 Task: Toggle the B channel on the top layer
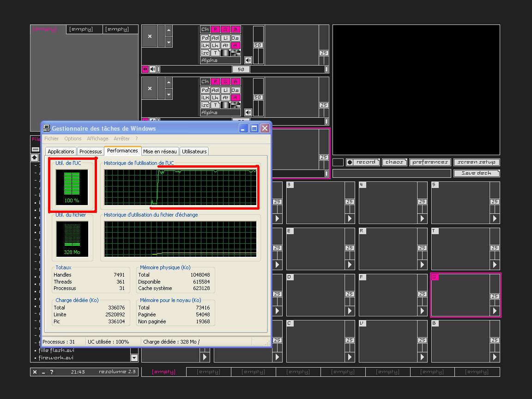tap(236, 29)
